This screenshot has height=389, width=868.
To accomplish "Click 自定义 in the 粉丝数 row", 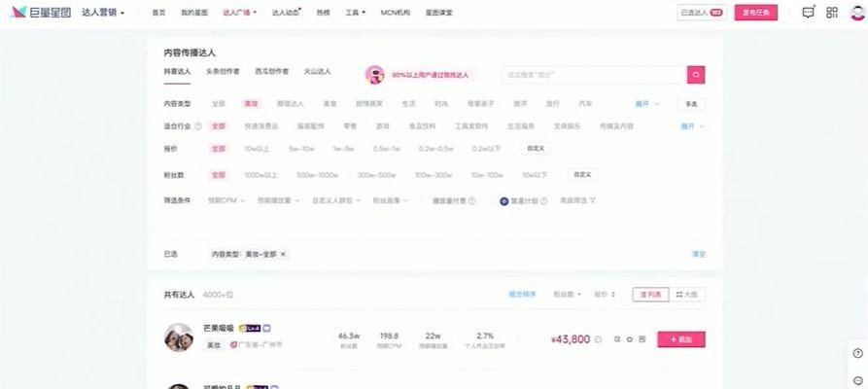I will click(582, 175).
